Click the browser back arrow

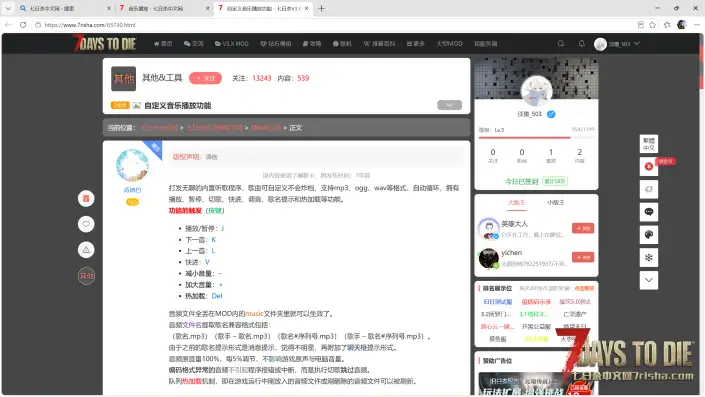[x=8, y=25]
